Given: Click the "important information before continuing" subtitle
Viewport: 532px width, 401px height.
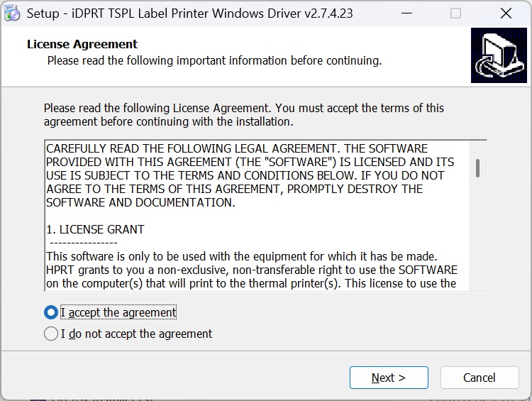Looking at the screenshot, I should tap(214, 60).
